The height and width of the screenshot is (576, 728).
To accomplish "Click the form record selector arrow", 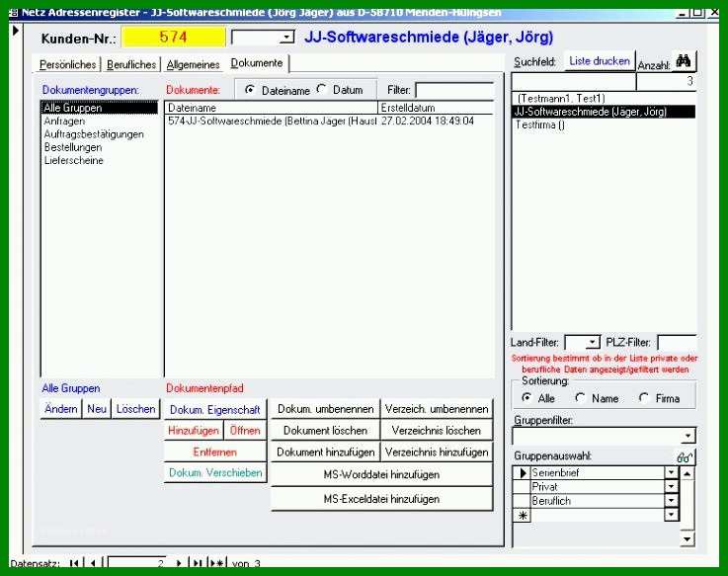I will pyautogui.click(x=16, y=31).
